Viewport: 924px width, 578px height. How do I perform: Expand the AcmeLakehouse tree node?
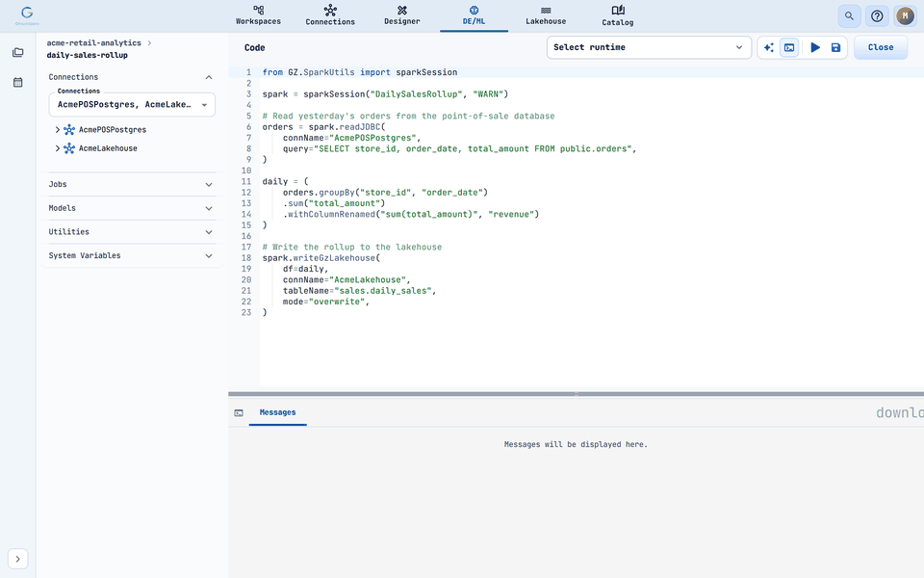pos(57,148)
